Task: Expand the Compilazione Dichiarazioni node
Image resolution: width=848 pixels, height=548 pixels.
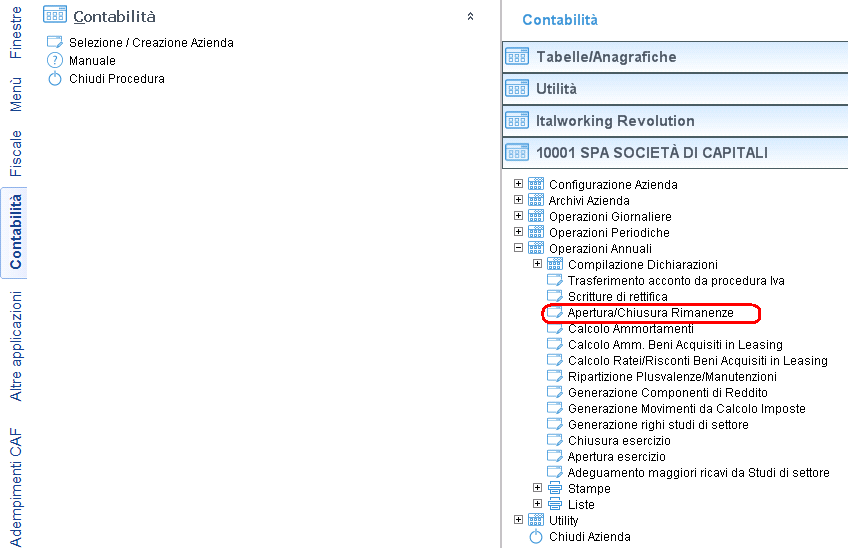Action: (537, 264)
